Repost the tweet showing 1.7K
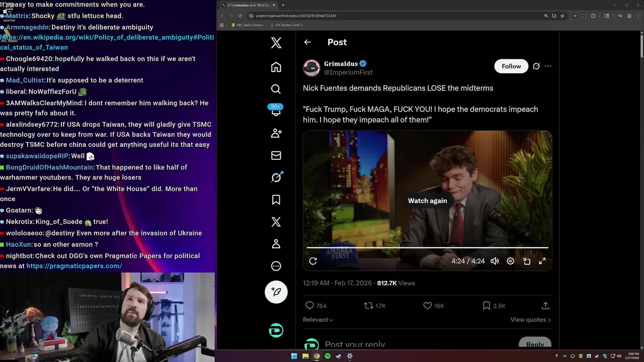644x362 pixels. pyautogui.click(x=375, y=306)
